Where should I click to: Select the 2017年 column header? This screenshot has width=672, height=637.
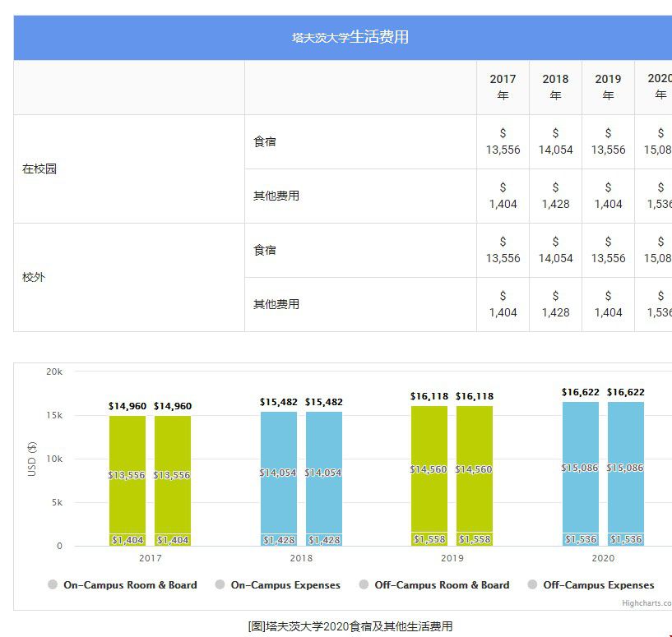point(503,87)
